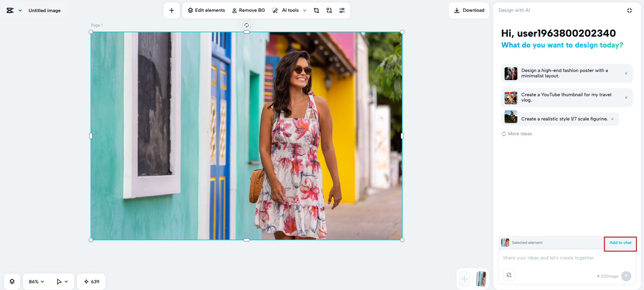Click the smart layout icon beside crop
644x290 pixels.
click(x=329, y=10)
